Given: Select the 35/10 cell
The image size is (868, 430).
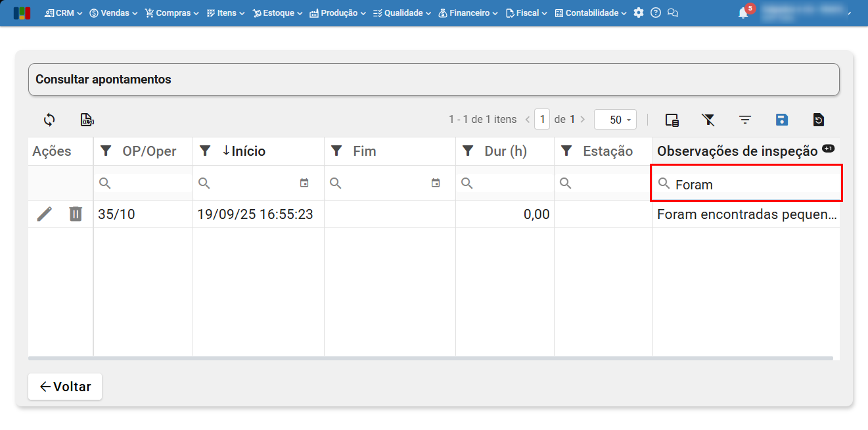Looking at the screenshot, I should pos(143,214).
